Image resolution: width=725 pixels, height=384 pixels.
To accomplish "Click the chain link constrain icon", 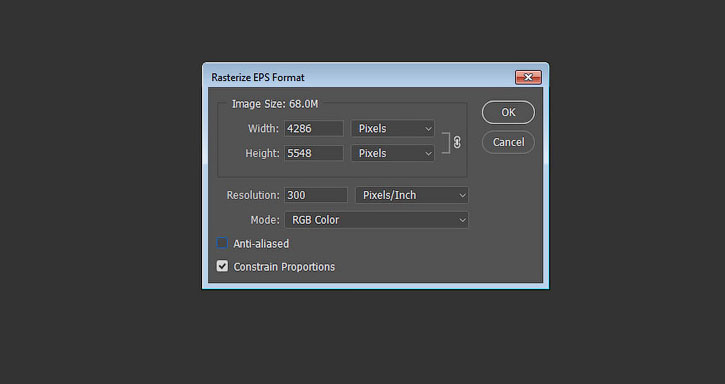I will point(457,142).
